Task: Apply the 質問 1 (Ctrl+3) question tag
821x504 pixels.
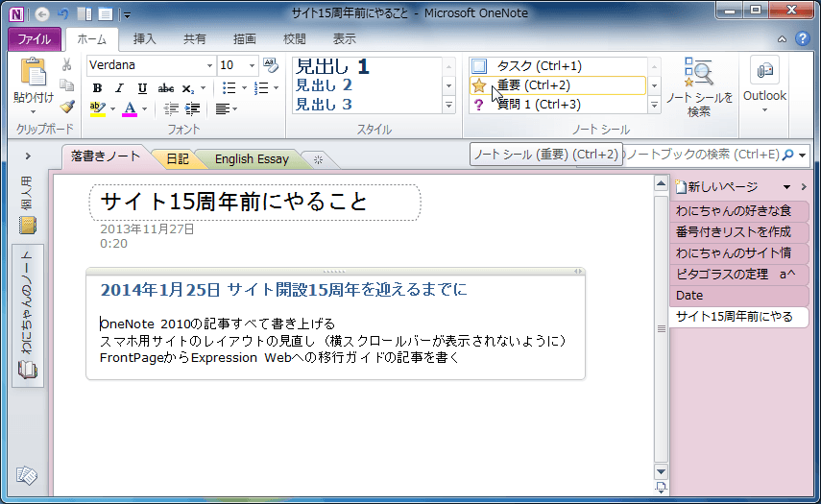Action: (558, 104)
